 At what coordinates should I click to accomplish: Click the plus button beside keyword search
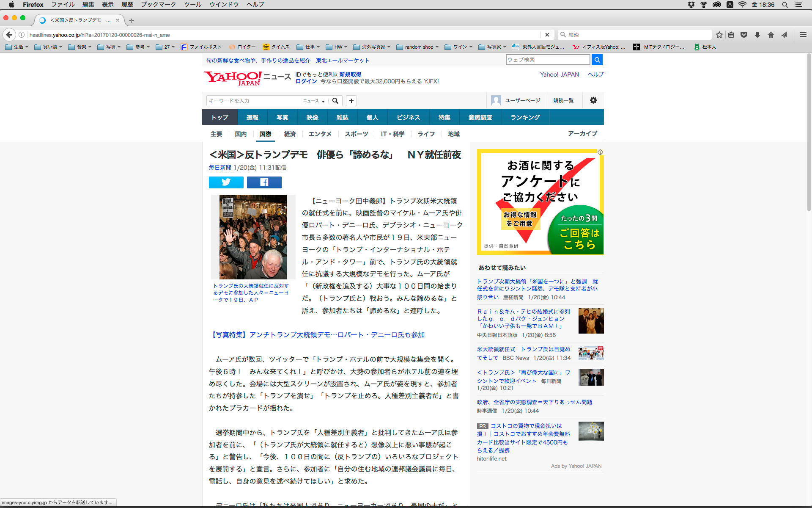coord(351,101)
